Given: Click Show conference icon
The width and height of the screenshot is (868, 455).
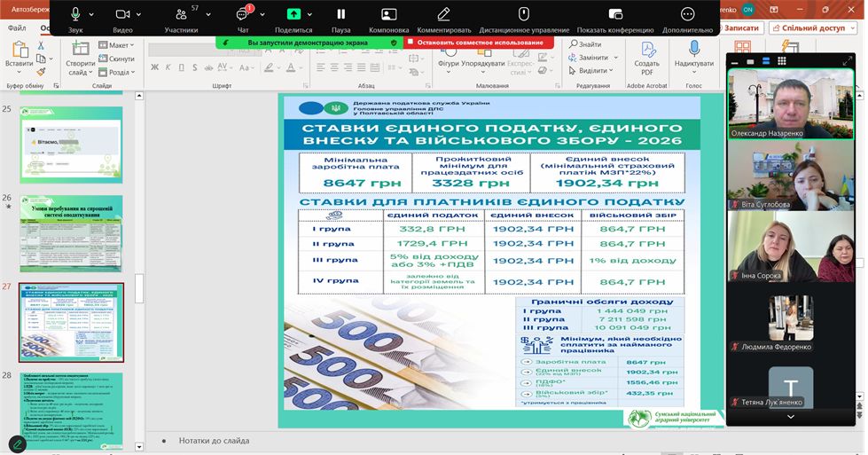Looking at the screenshot, I should tap(615, 14).
